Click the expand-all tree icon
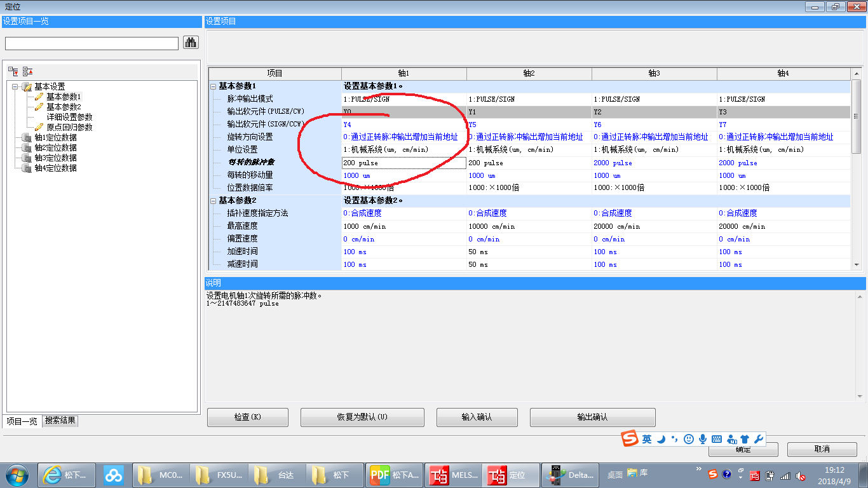Image resolution: width=868 pixels, height=488 pixels. [13, 71]
